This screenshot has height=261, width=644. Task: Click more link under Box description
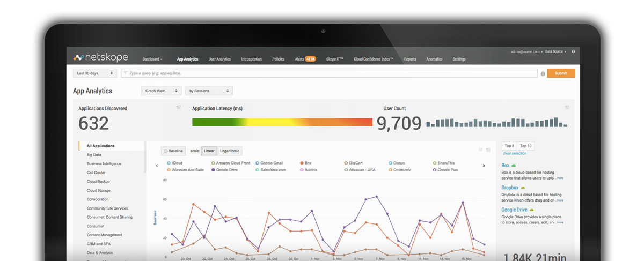[559, 178]
